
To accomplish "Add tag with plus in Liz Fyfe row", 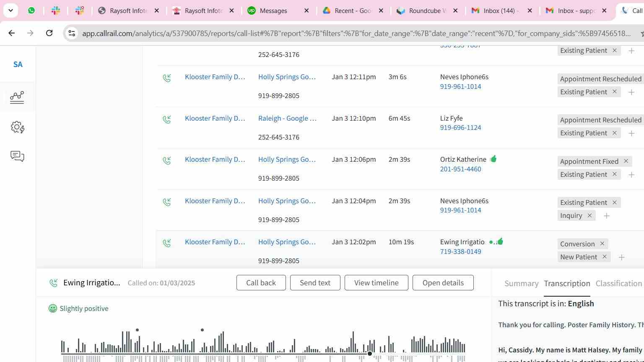I will [631, 133].
